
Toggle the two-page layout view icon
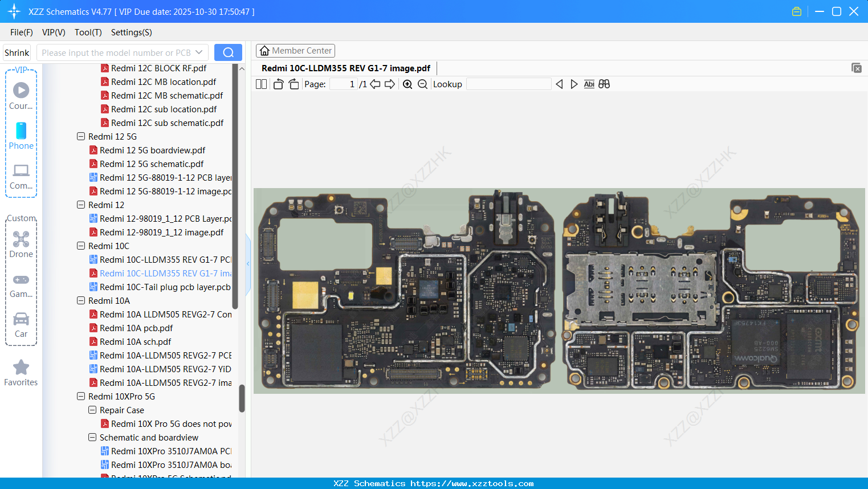[x=261, y=84]
